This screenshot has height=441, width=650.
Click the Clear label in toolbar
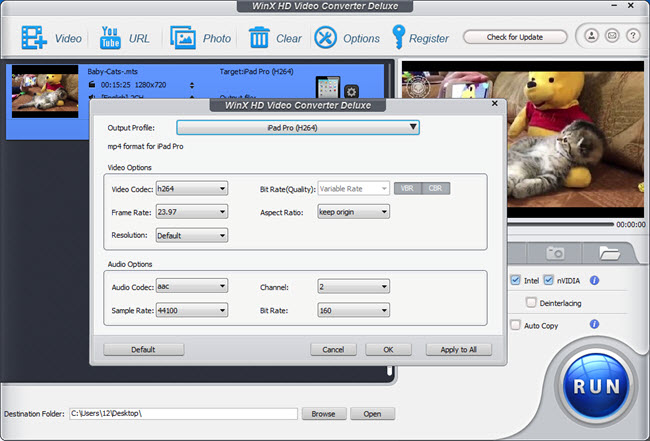coord(289,39)
